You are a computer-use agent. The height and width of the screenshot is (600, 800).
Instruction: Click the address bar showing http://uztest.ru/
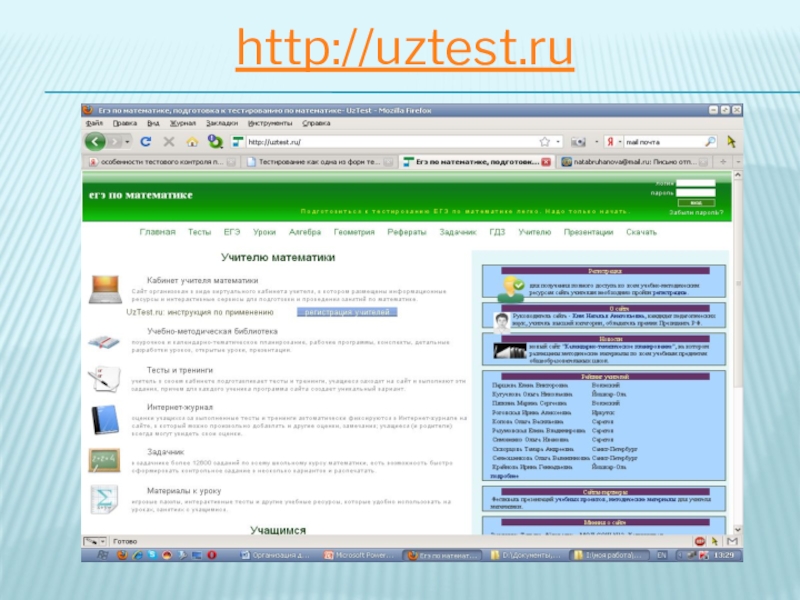[x=390, y=142]
